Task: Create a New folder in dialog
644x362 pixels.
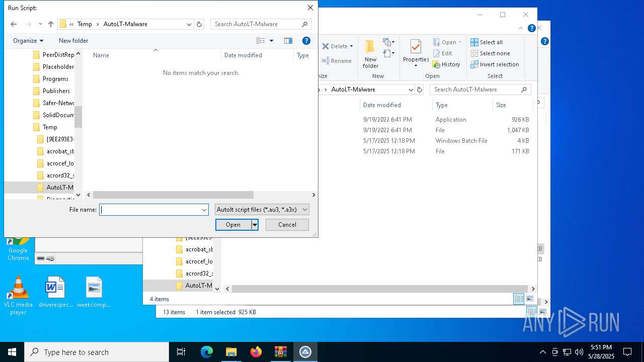Action: click(73, 41)
